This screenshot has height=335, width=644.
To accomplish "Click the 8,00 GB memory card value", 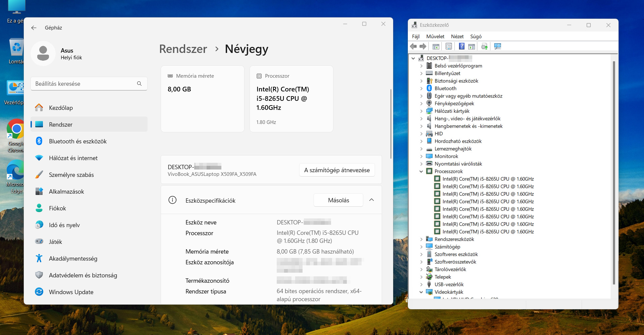I will coord(179,89).
